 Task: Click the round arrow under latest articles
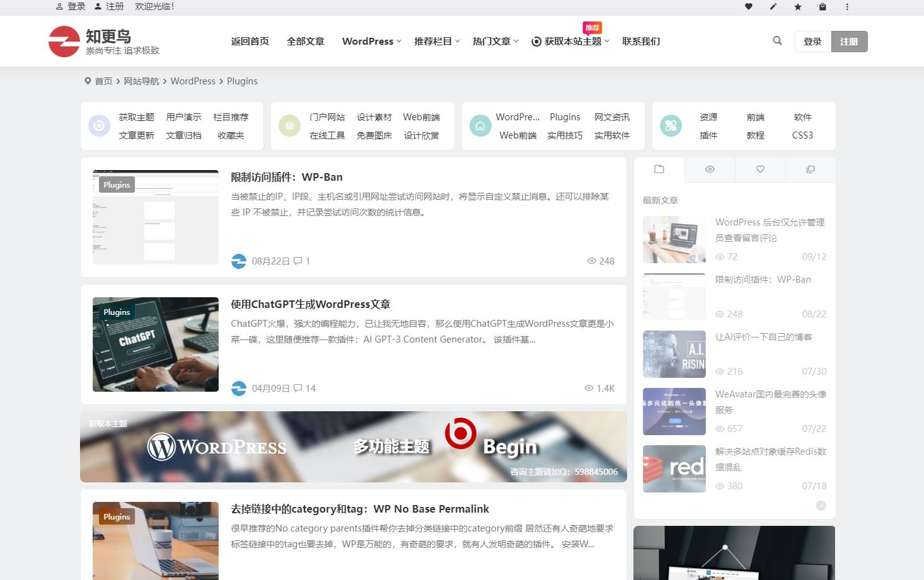821,506
